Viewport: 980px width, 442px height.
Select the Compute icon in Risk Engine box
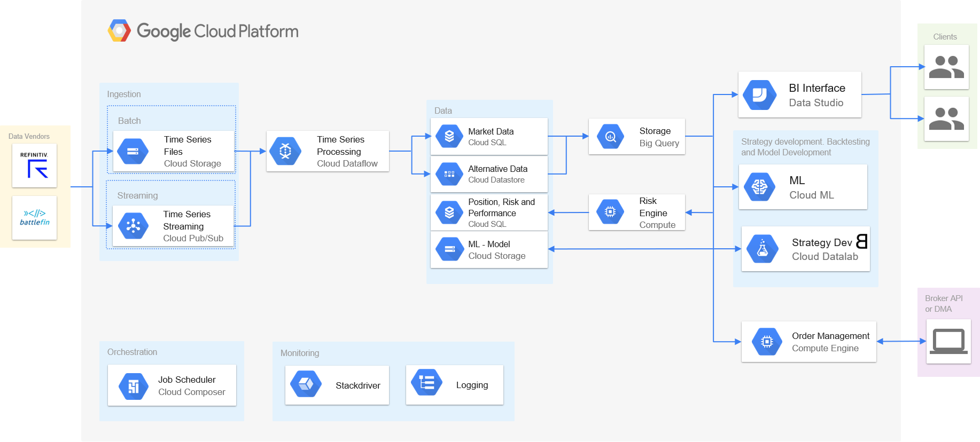(x=610, y=212)
